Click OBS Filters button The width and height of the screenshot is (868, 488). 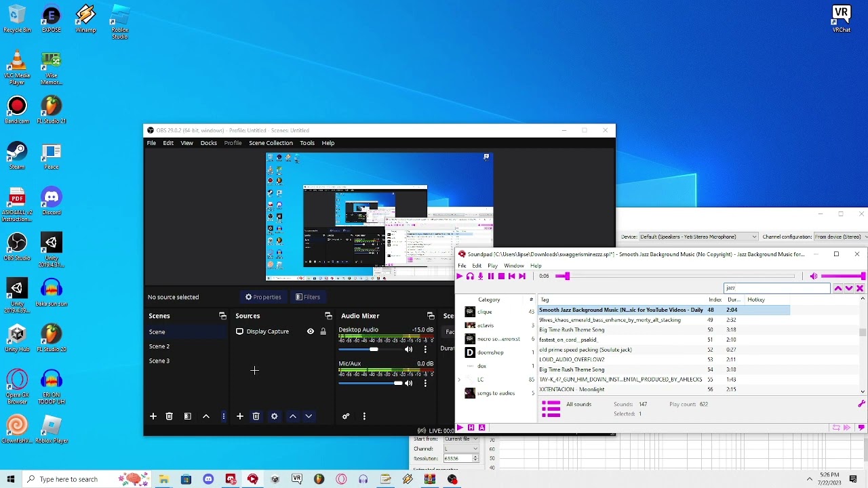coord(308,297)
